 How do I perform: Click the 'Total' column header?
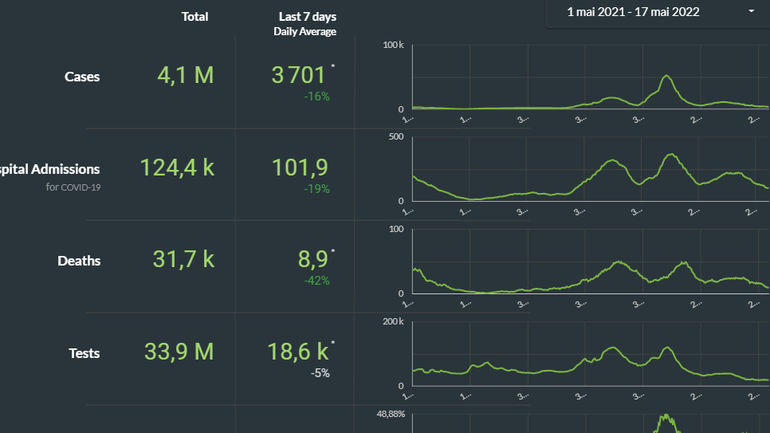[195, 16]
